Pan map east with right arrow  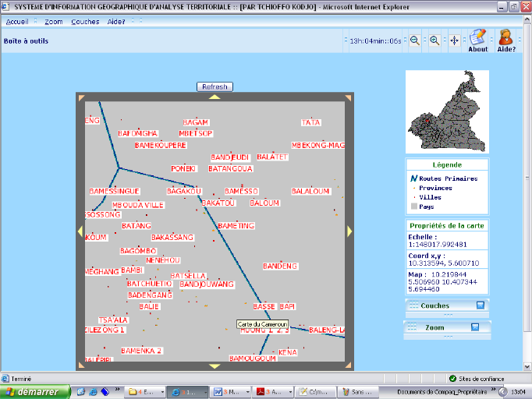tap(349, 231)
